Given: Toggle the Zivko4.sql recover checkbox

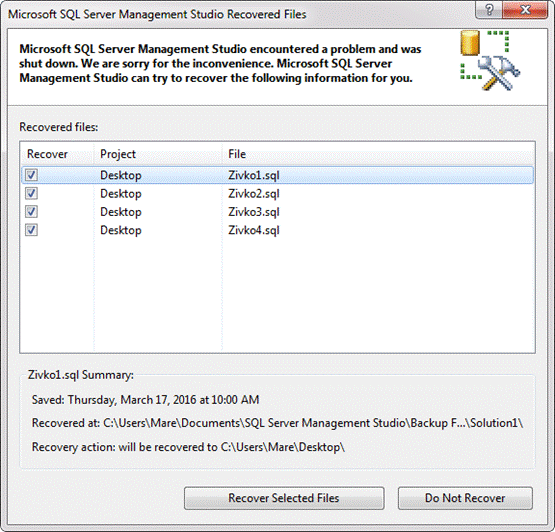Looking at the screenshot, I should 32,230.
